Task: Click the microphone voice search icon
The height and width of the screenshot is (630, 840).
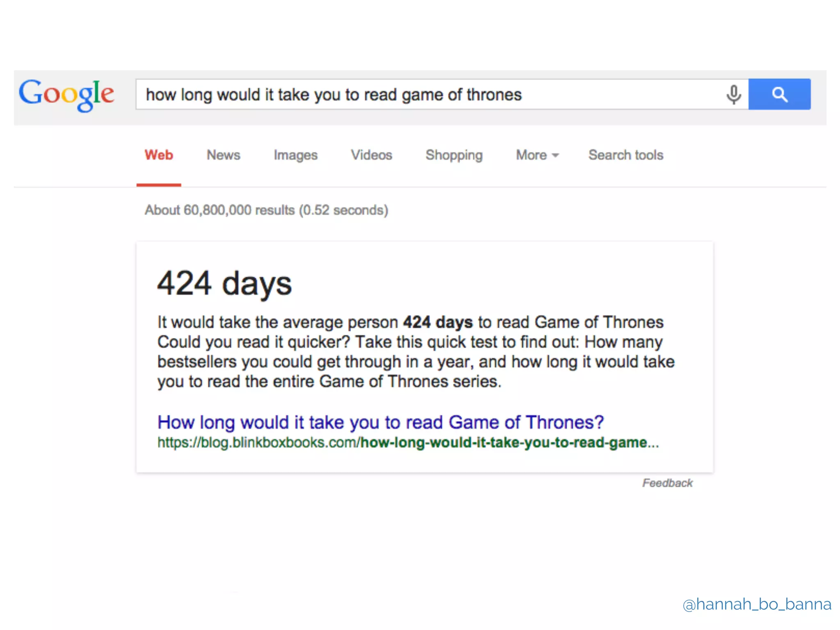Action: (733, 95)
